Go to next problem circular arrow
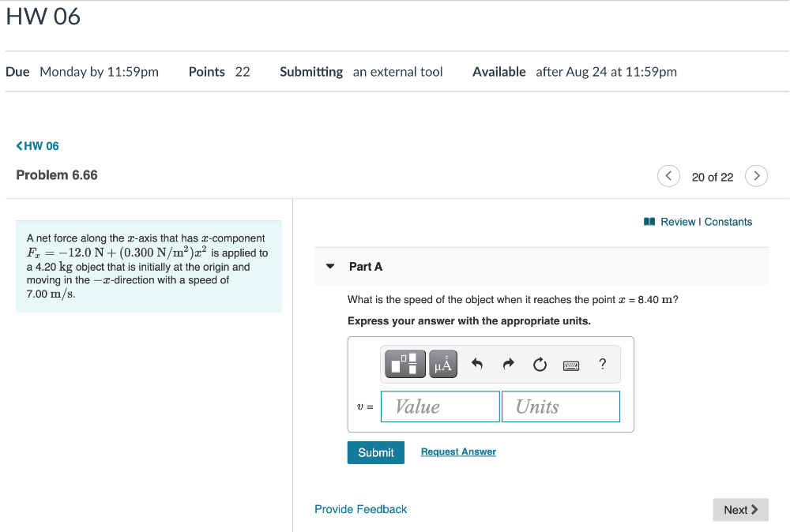Screen dimensions: 809x532 [x=756, y=176]
